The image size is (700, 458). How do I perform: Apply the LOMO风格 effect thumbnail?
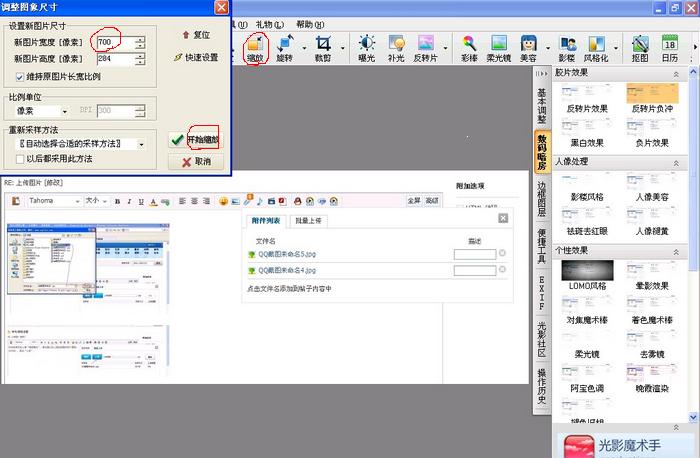(x=588, y=273)
